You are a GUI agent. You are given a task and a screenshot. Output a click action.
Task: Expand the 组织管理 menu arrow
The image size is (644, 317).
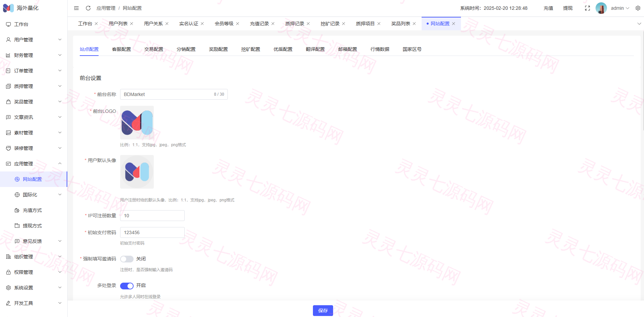pos(60,257)
